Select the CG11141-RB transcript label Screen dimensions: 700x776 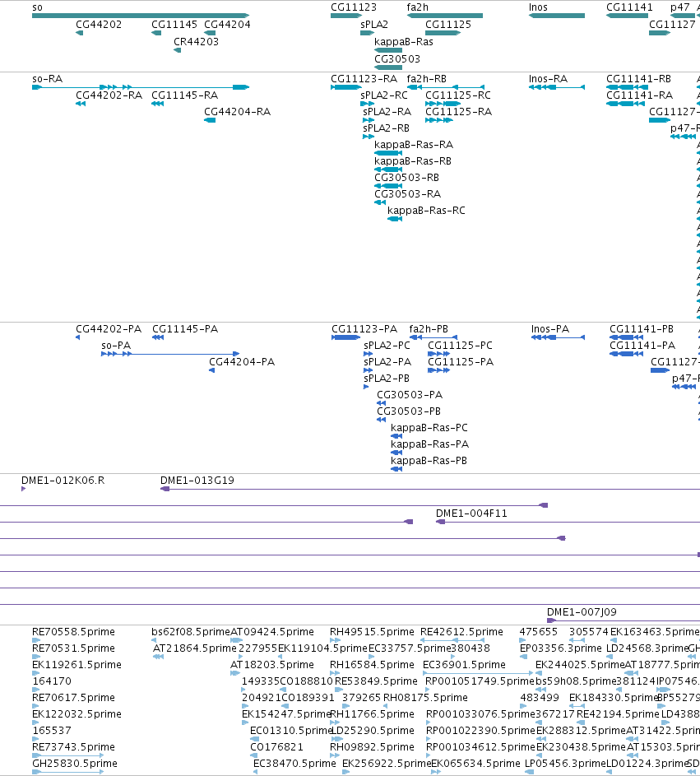638,79
